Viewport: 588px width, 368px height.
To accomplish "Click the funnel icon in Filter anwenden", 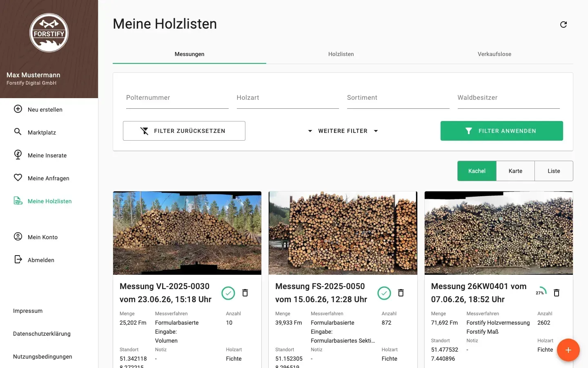I will coord(469,131).
